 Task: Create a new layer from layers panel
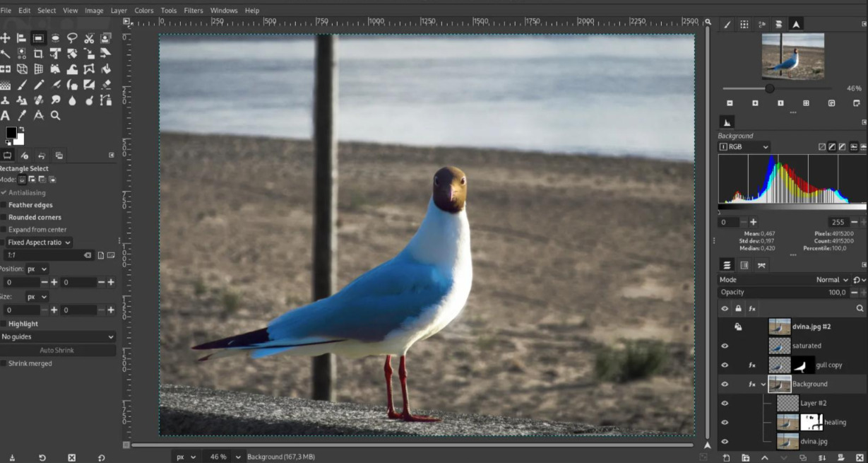pos(727,458)
